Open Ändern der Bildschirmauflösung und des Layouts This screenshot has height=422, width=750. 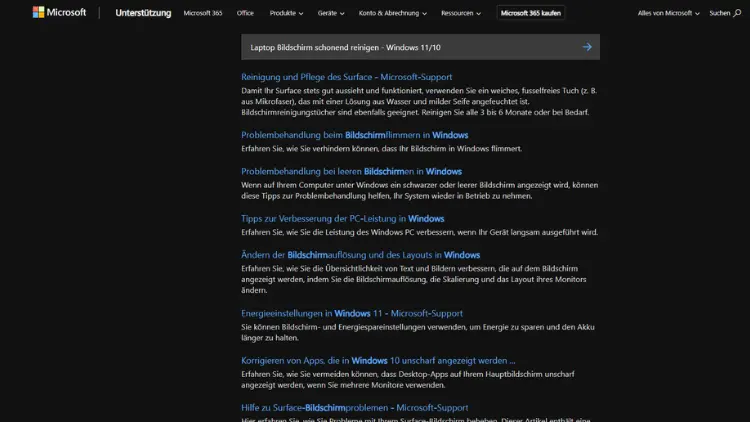[360, 255]
